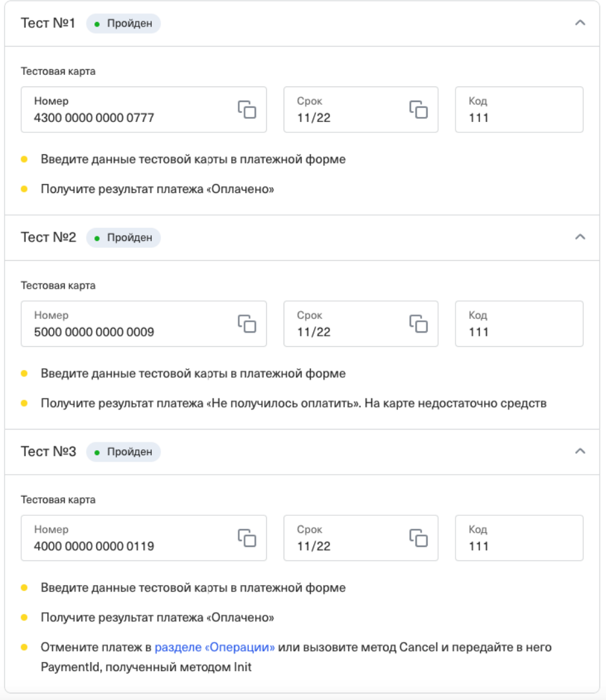
Task: Click the Пройден badge of Test №1
Action: click(x=123, y=24)
